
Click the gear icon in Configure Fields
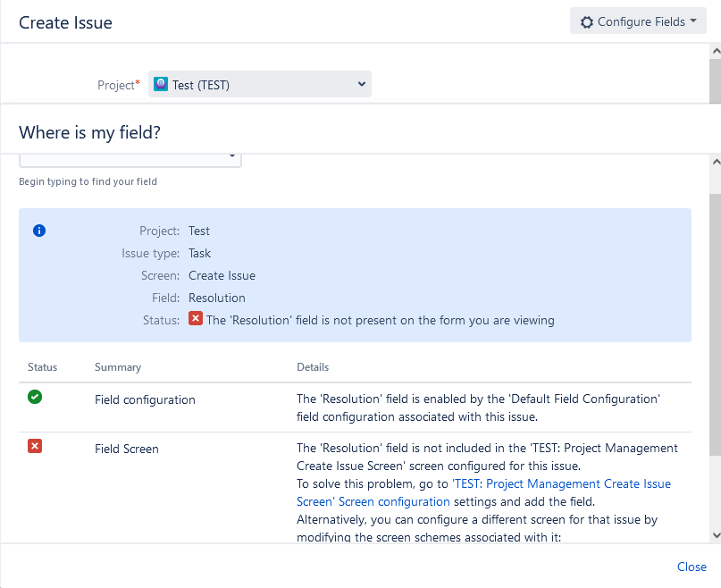coord(587,22)
